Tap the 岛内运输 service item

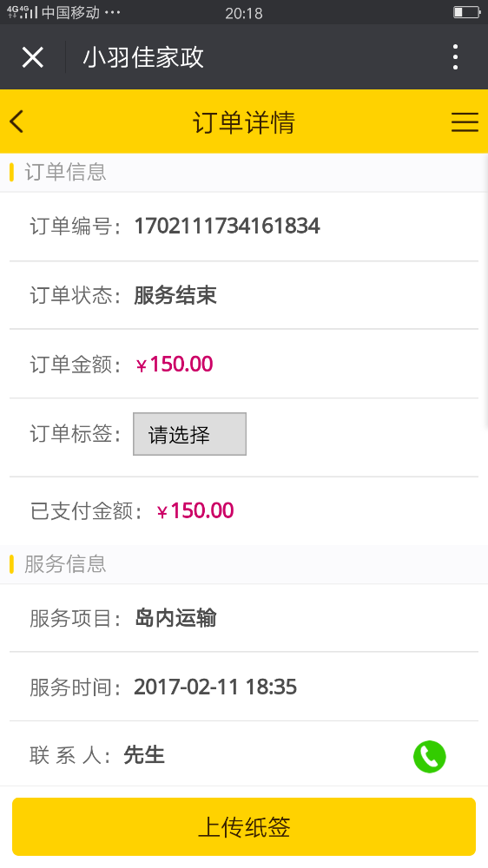click(175, 618)
